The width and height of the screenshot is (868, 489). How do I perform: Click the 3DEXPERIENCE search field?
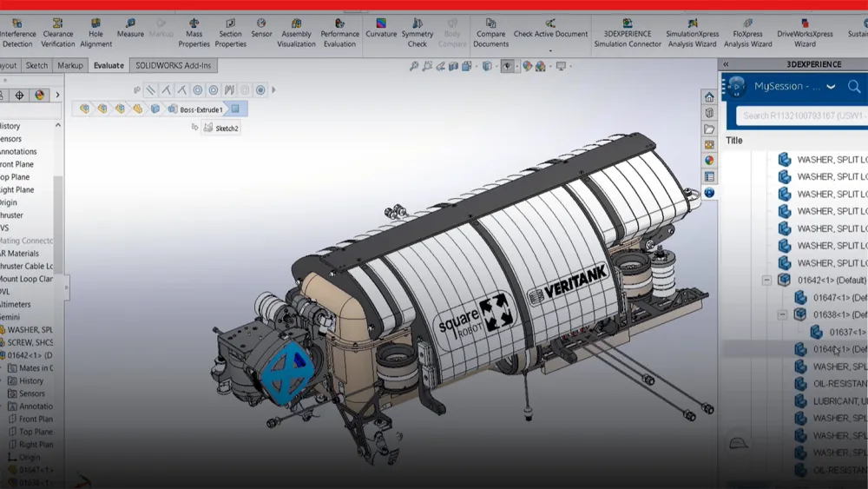[x=801, y=116]
